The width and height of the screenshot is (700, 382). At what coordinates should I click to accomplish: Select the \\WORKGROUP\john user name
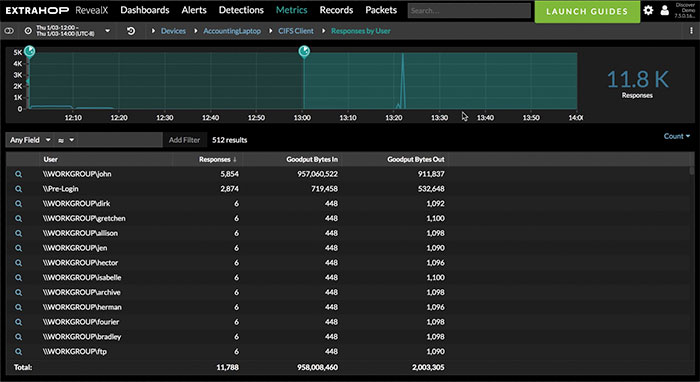click(77, 174)
